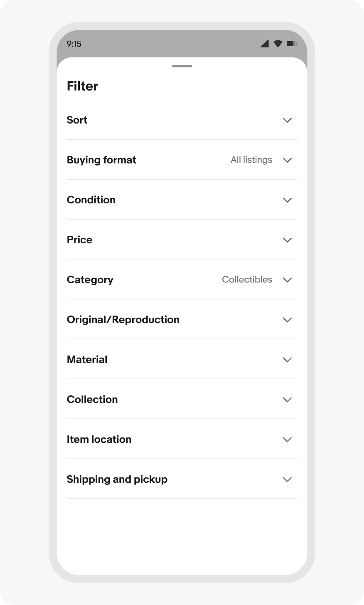
Task: Click the battery indicator icon
Action: (292, 43)
